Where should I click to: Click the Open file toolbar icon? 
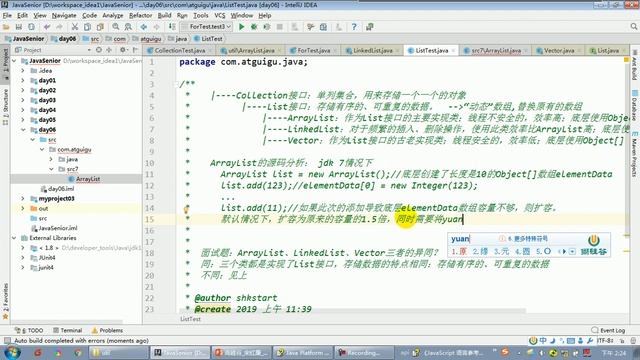point(6,27)
